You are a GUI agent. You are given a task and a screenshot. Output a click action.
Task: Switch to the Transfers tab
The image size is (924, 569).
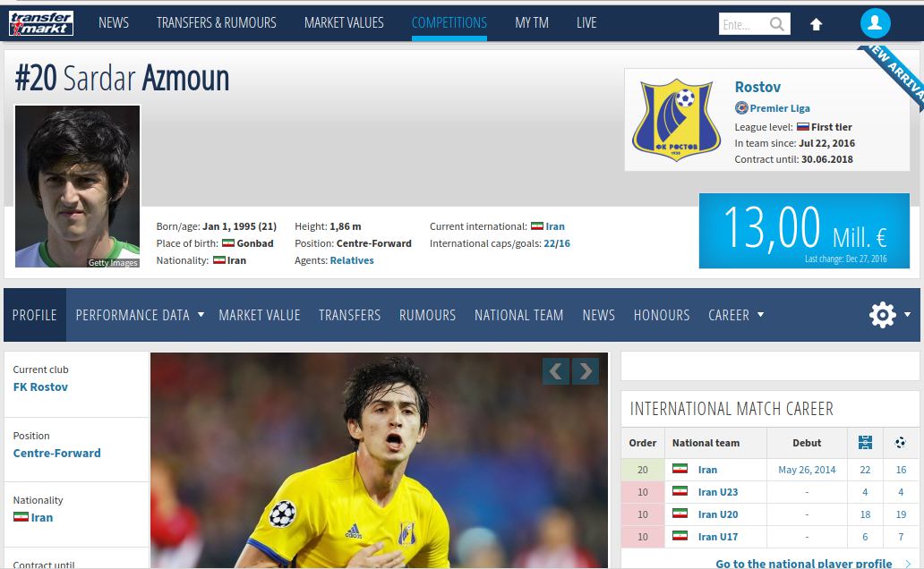pos(349,315)
